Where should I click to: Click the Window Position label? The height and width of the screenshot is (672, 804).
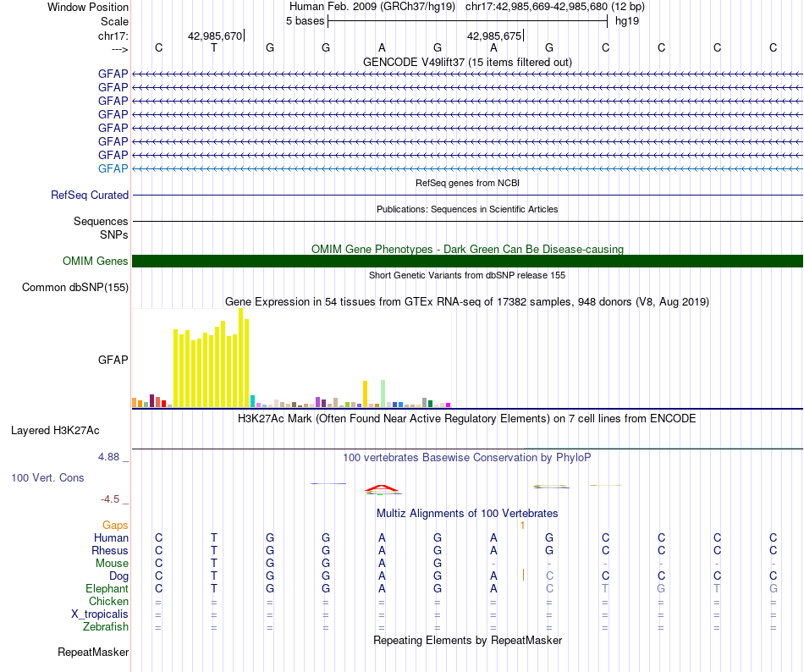88,7
